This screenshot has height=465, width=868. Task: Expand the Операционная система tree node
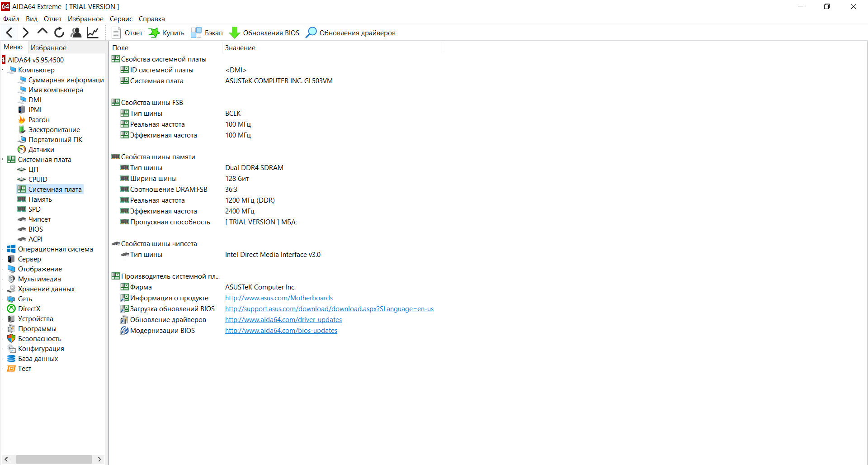pos(3,249)
